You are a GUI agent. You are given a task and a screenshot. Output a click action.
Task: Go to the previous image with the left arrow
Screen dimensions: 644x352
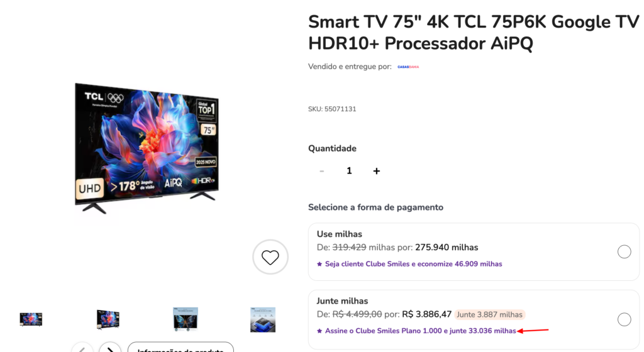(x=82, y=348)
